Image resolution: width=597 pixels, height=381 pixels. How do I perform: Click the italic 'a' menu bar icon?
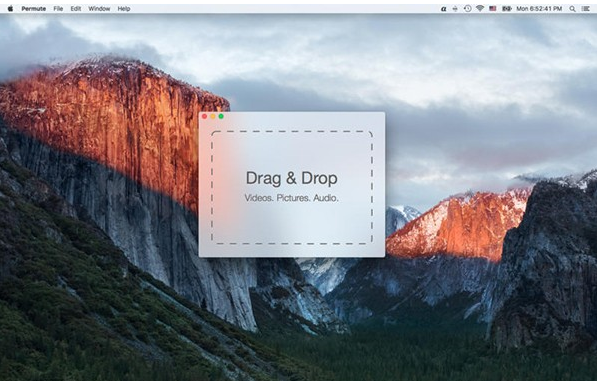(x=443, y=8)
